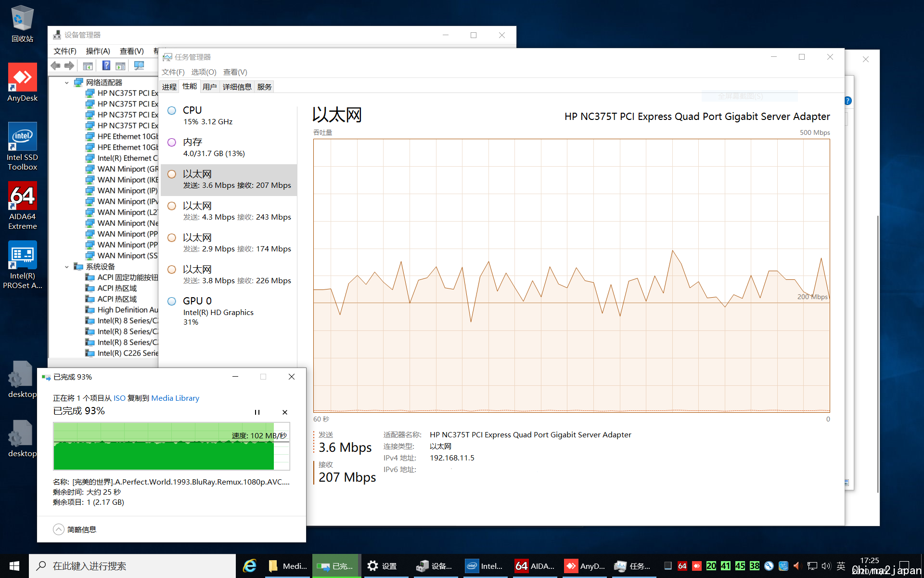This screenshot has height=578, width=924.
Task: Select Intel(R) C226 Series device entry
Action: [122, 354]
